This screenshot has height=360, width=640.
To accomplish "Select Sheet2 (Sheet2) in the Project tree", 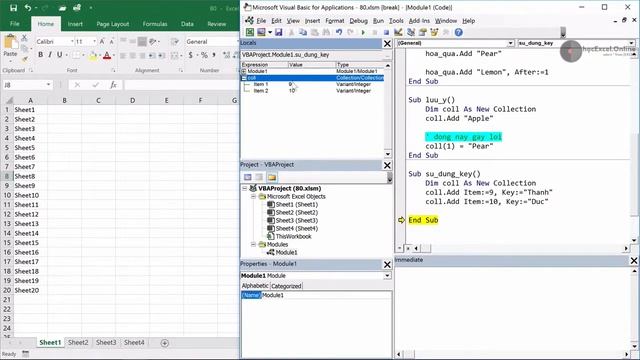I will point(296,212).
